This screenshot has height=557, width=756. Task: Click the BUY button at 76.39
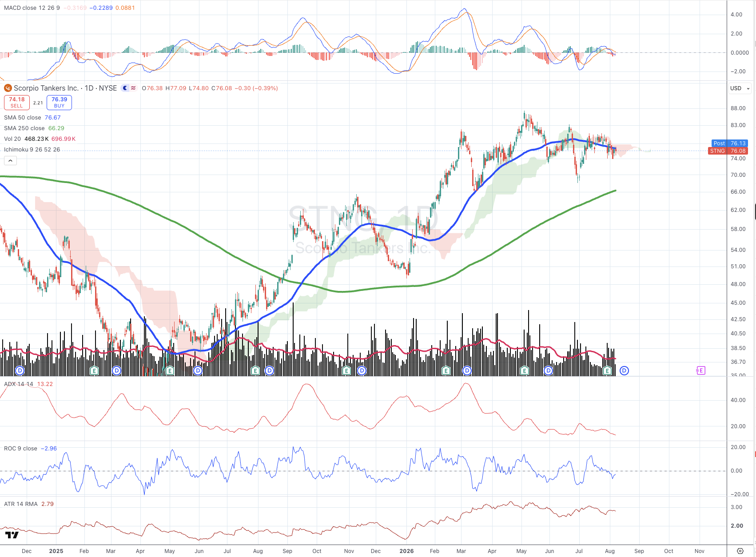(59, 103)
